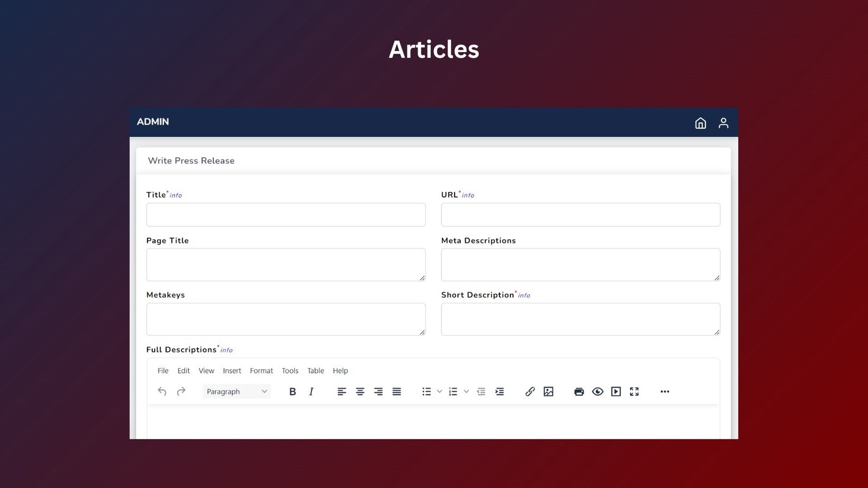Focus the URL input field
The width and height of the screenshot is (868, 488).
pyautogui.click(x=580, y=215)
